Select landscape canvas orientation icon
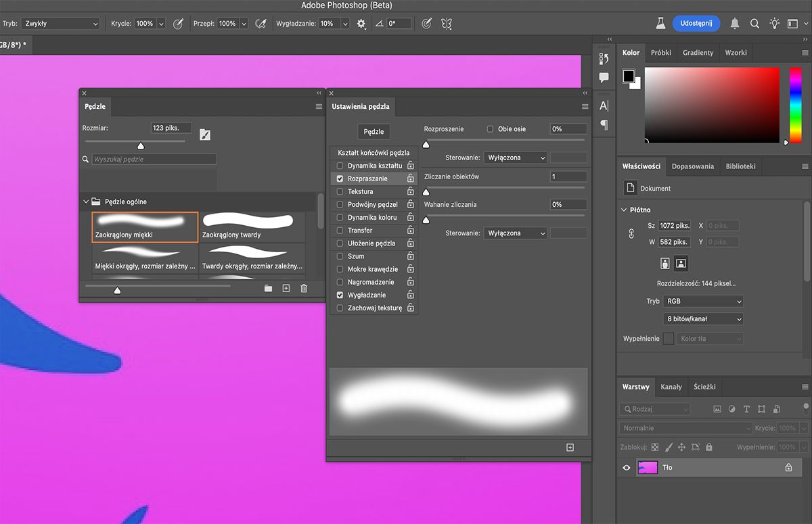 pos(681,264)
